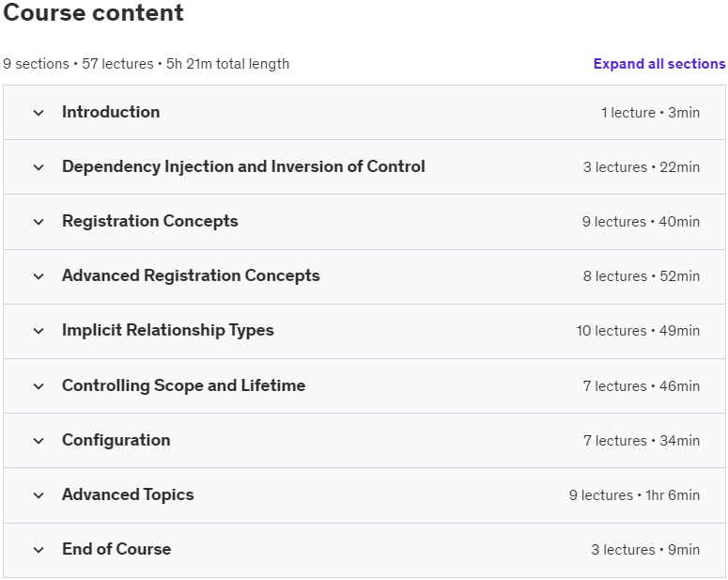Click the 9 lectures 1hr 6min label
Viewport: 728px width, 580px height.
click(634, 495)
